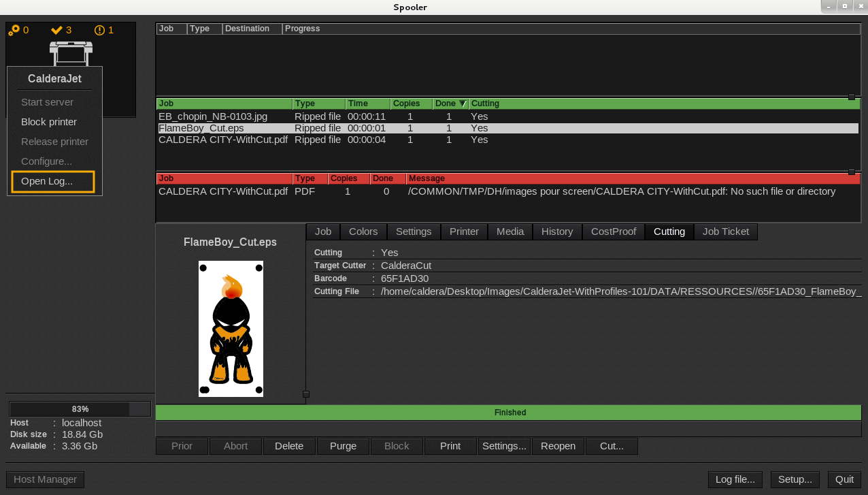Open the Log file... button
The height and width of the screenshot is (495, 868).
coord(735,479)
